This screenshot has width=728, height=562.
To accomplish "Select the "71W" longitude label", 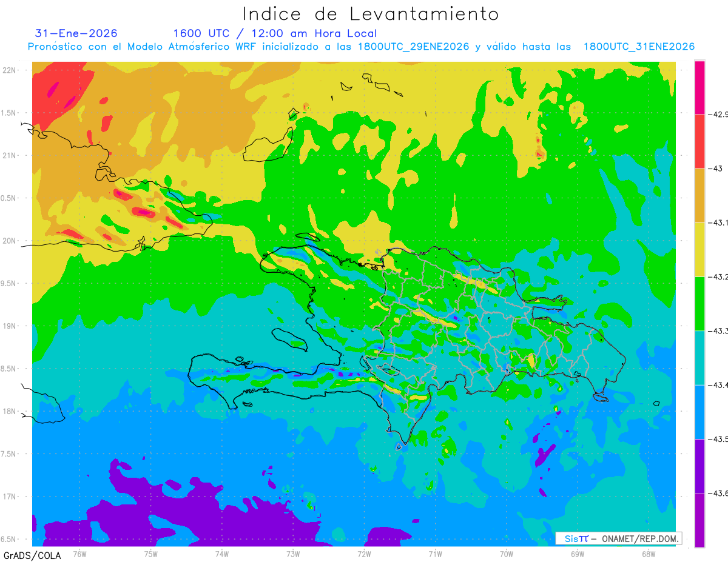I will click(x=435, y=554).
